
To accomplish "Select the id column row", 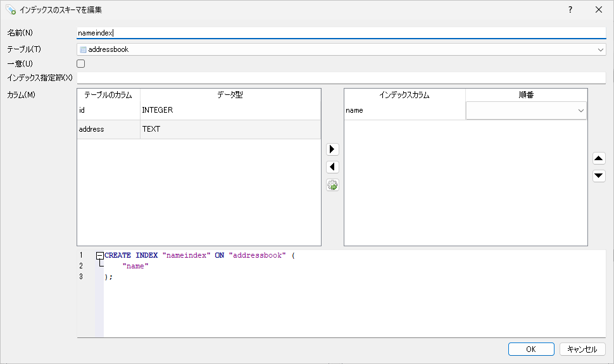I will click(x=108, y=111).
